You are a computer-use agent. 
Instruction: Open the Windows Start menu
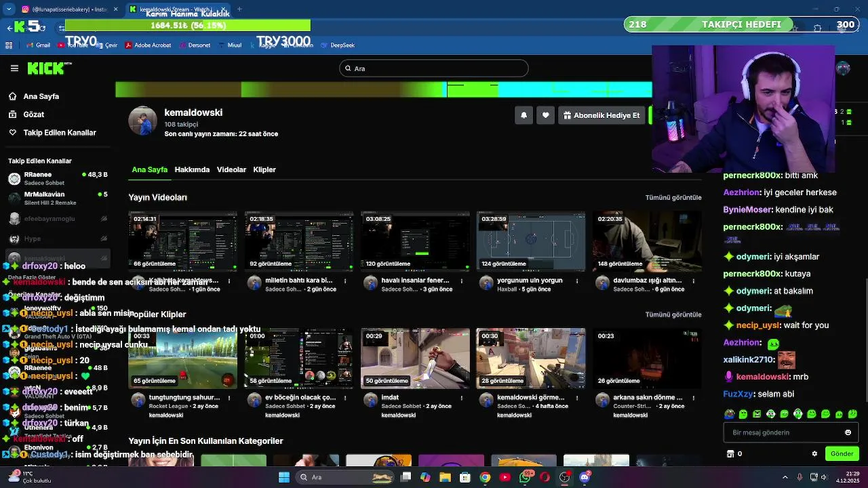(283, 477)
